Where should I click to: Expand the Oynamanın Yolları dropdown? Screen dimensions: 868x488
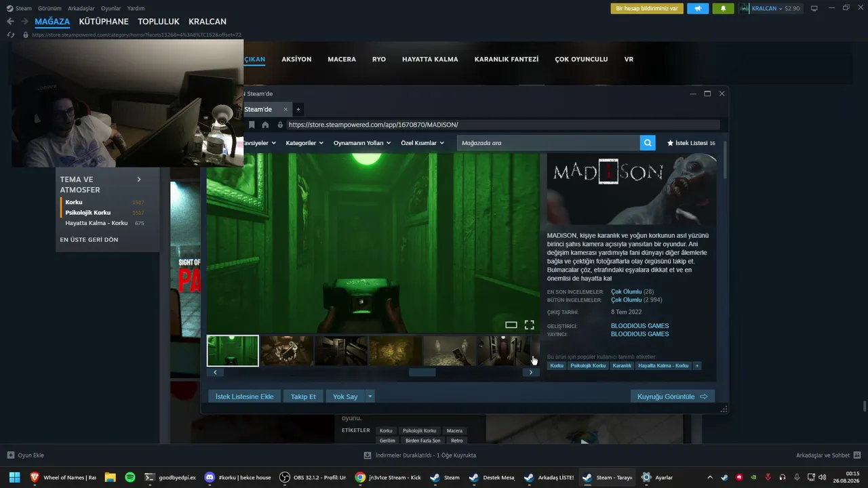(x=362, y=143)
